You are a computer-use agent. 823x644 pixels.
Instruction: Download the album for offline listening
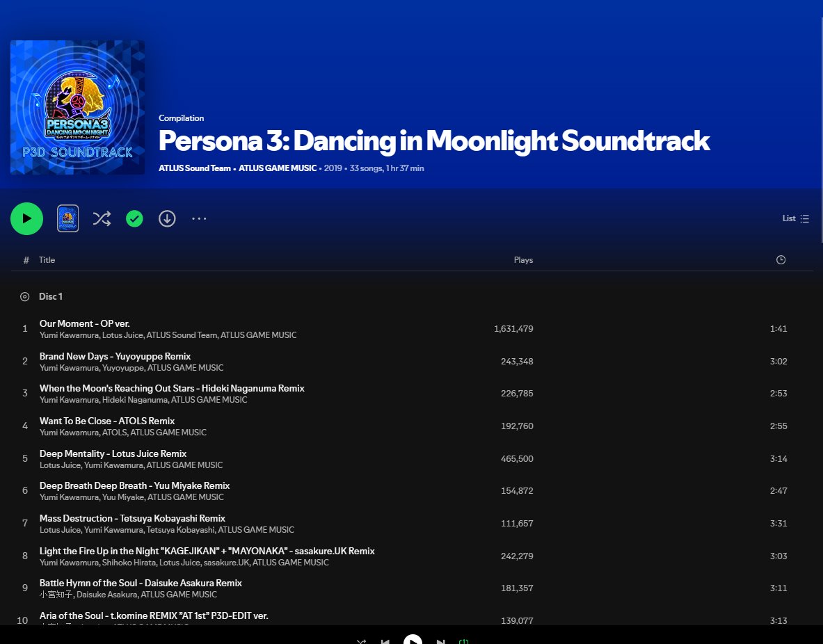[167, 218]
